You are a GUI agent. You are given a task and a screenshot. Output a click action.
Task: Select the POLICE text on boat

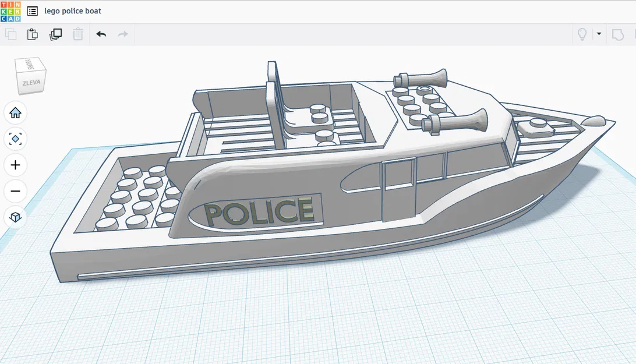tap(259, 211)
